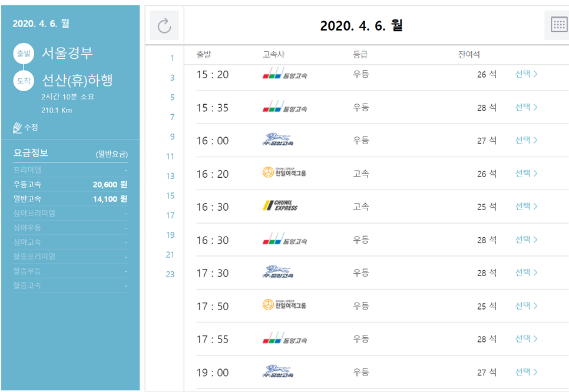Choose 선택 for the 16:20 고속 bus
The width and height of the screenshot is (569, 392).
[526, 173]
